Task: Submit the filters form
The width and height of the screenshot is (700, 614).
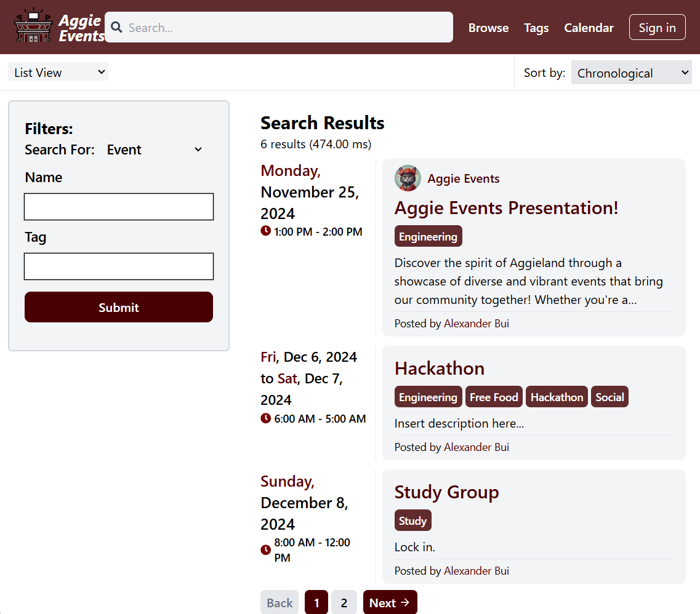Action: (119, 307)
